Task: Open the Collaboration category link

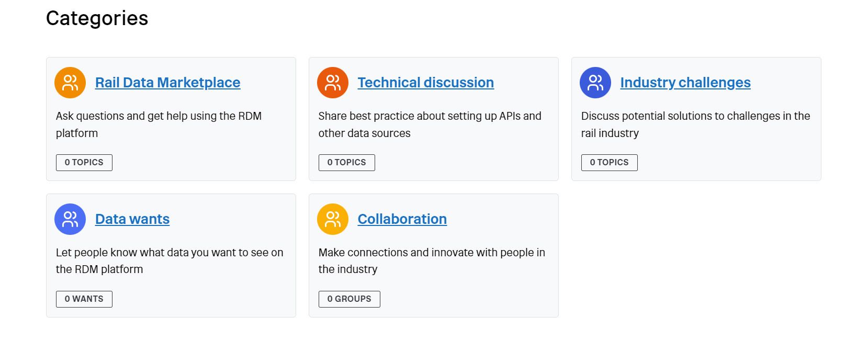Action: (x=402, y=219)
